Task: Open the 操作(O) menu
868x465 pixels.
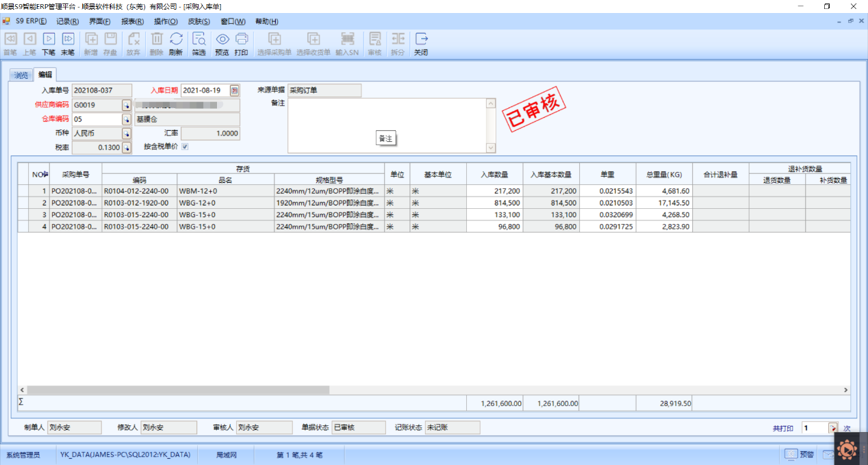Action: 165,21
